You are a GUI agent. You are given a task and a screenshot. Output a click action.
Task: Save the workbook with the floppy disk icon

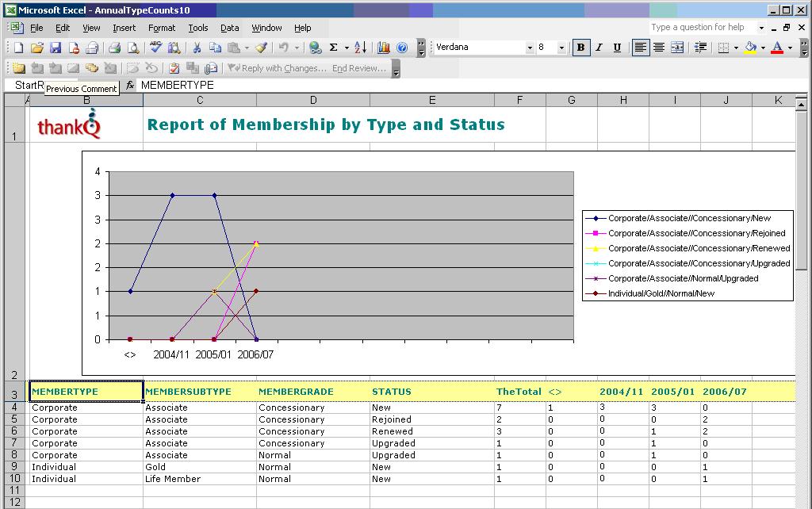point(56,48)
